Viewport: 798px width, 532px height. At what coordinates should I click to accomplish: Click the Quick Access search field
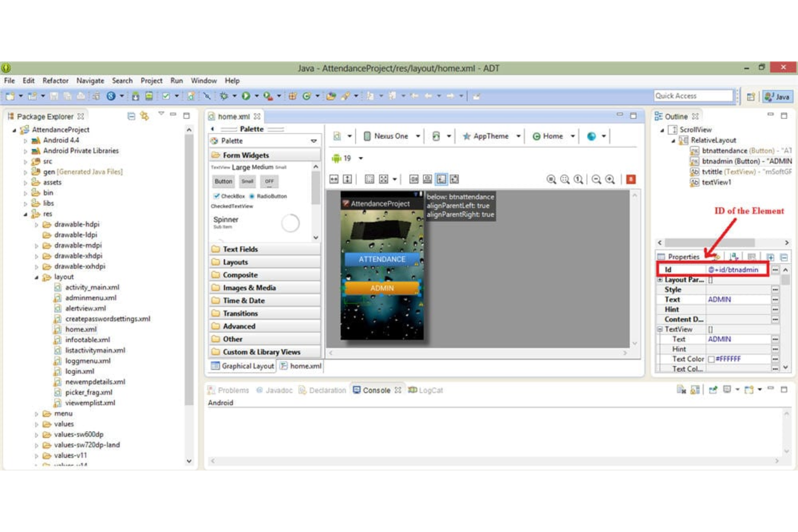693,96
